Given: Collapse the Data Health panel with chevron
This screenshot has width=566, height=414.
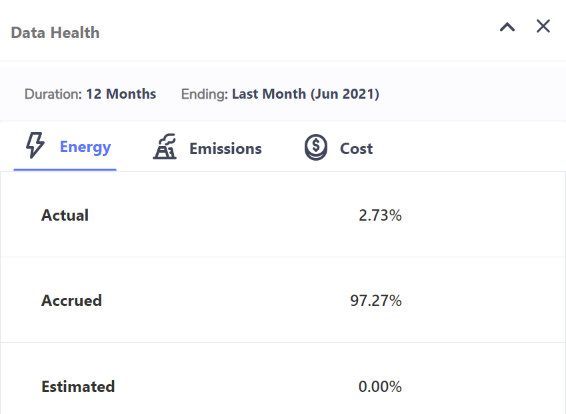Looking at the screenshot, I should pyautogui.click(x=507, y=27).
